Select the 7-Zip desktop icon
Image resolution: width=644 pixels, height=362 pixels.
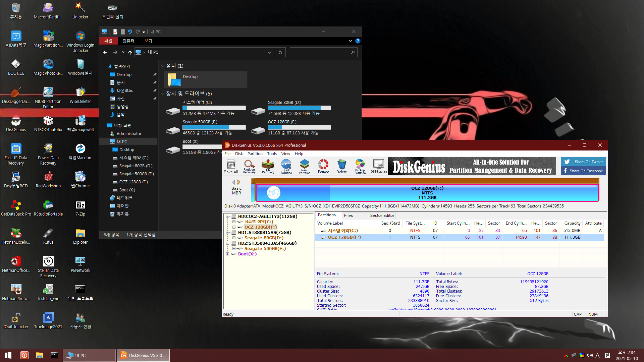click(80, 208)
